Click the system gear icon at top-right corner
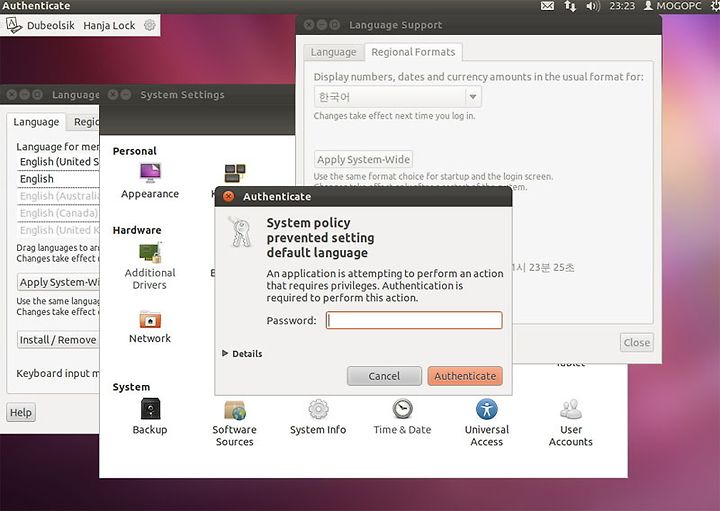The image size is (720, 511). 714,6
